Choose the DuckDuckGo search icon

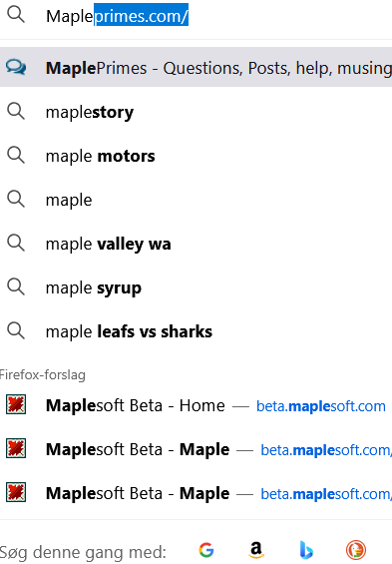(x=356, y=550)
